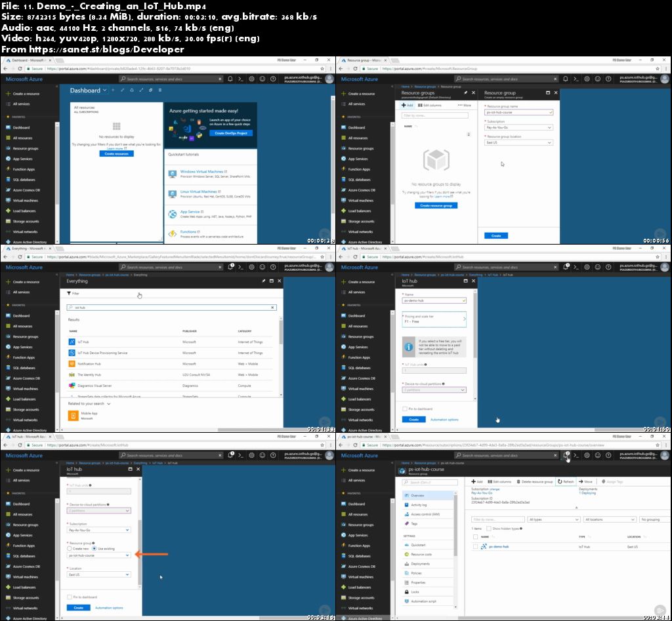Check the ps-demo-hub row checkbox
This screenshot has width=672, height=621.
click(x=475, y=547)
